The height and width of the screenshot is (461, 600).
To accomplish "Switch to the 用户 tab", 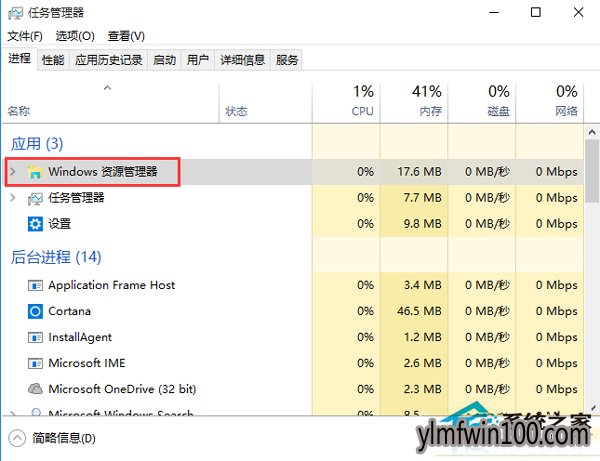I will click(198, 60).
